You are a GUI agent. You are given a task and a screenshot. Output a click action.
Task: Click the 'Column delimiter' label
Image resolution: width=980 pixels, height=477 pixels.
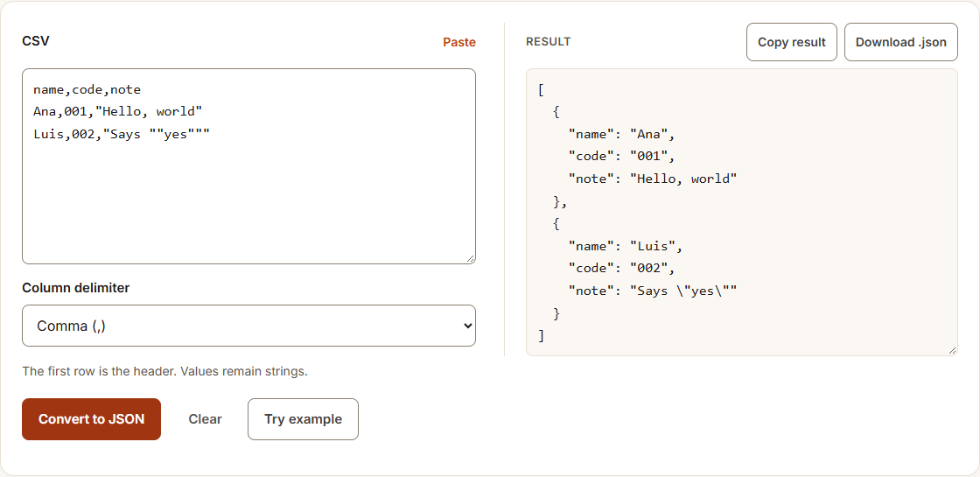tap(75, 288)
